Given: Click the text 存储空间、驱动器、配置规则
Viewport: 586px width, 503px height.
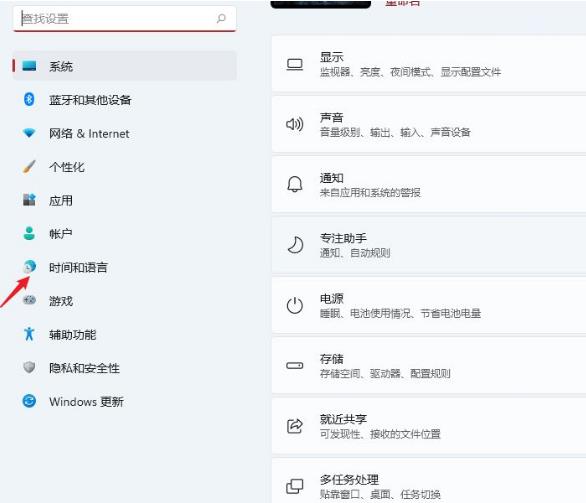Looking at the screenshot, I should (385, 373).
